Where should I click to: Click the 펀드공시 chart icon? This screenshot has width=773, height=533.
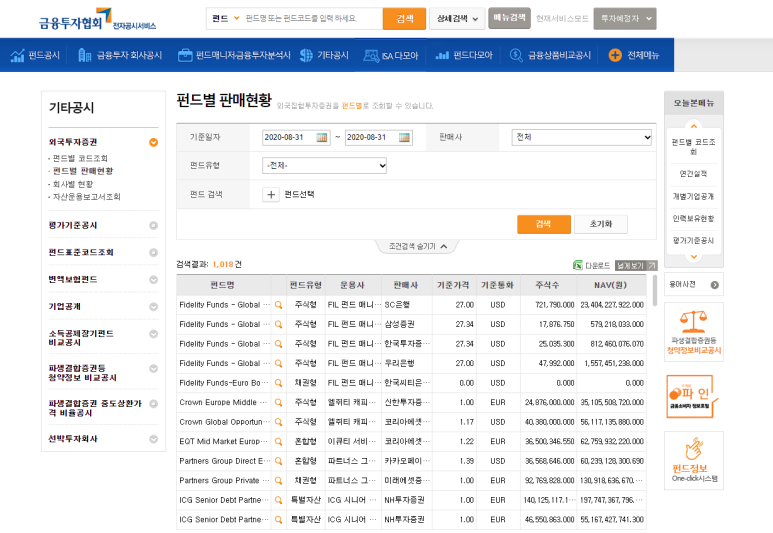pos(17,55)
